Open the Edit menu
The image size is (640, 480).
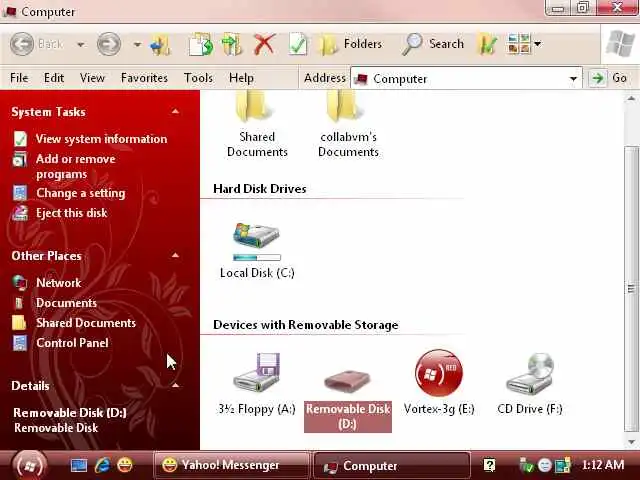pyautogui.click(x=54, y=78)
